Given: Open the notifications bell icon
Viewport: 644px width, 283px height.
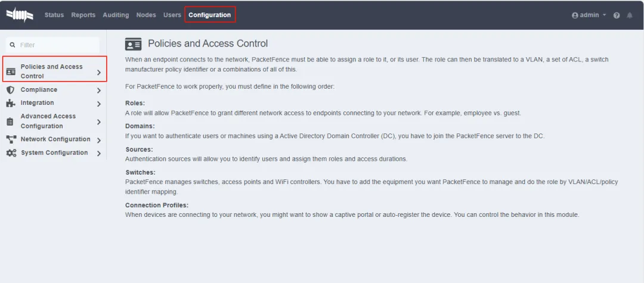Looking at the screenshot, I should (630, 15).
